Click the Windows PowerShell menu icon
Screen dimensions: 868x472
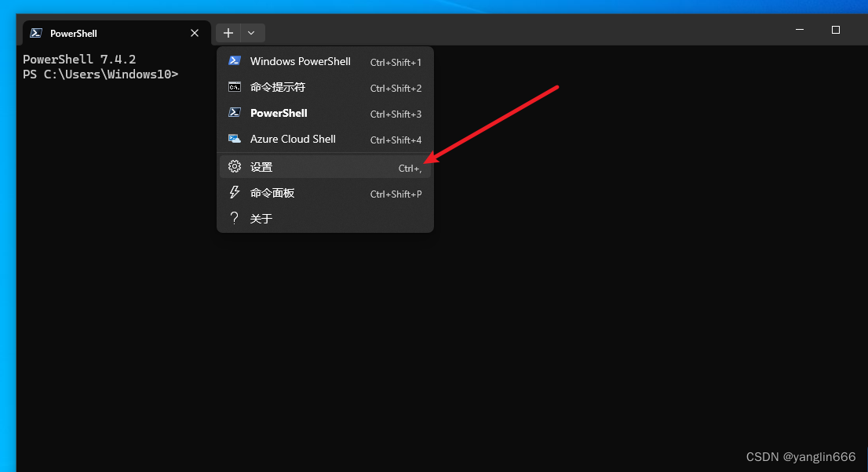[235, 61]
